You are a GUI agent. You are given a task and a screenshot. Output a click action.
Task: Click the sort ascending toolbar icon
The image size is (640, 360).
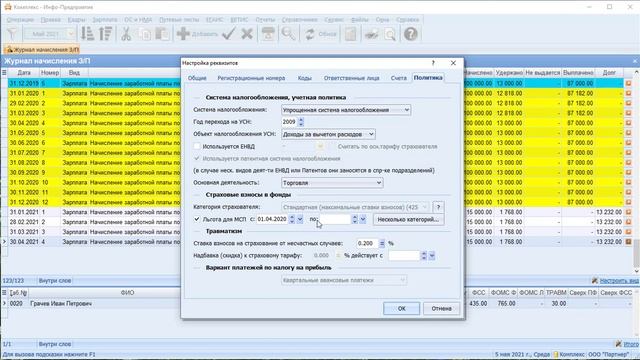click(x=87, y=34)
